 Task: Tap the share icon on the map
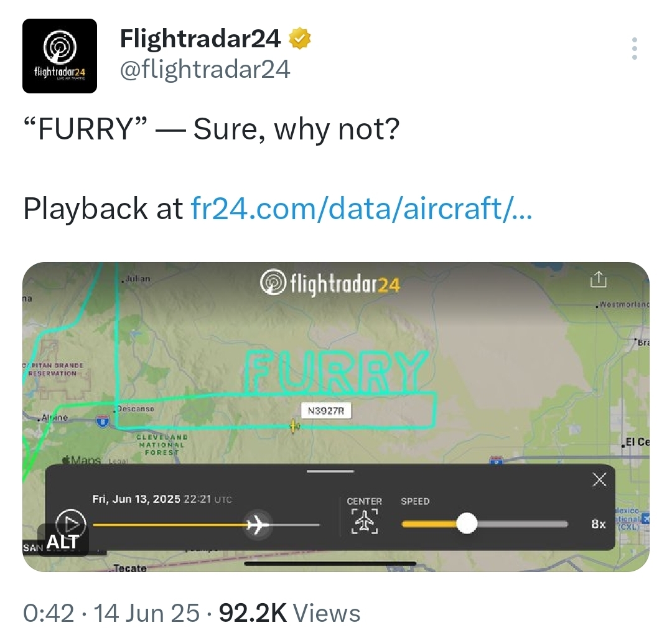(x=599, y=279)
